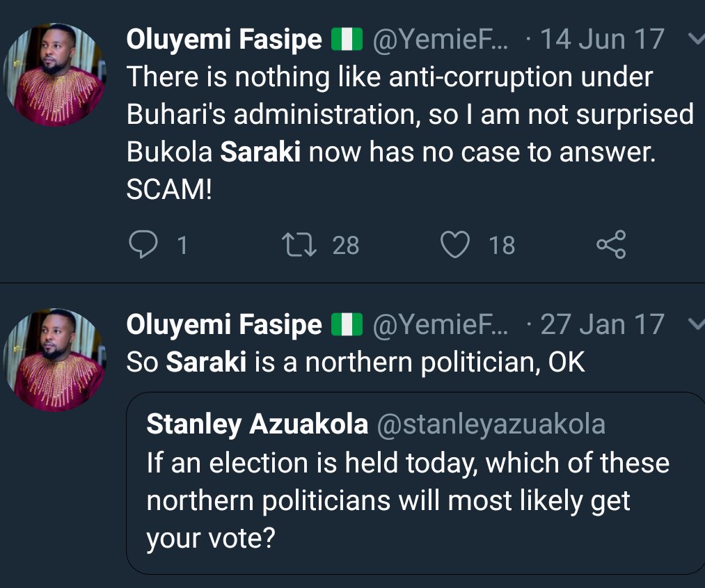The height and width of the screenshot is (588, 705).
Task: Reply to the 14 Jun 17 tweet
Action: 143,244
